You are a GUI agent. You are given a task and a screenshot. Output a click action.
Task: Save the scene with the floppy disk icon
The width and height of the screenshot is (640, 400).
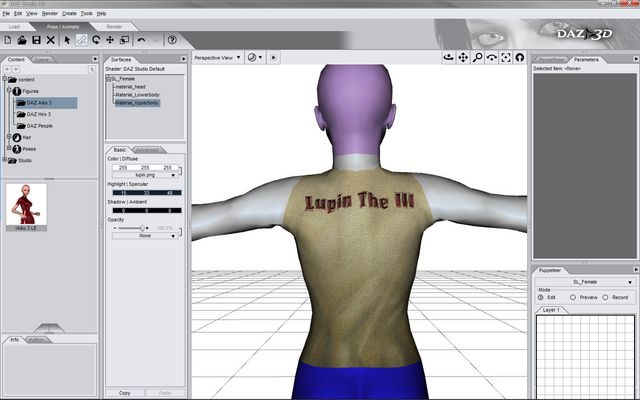[x=36, y=40]
